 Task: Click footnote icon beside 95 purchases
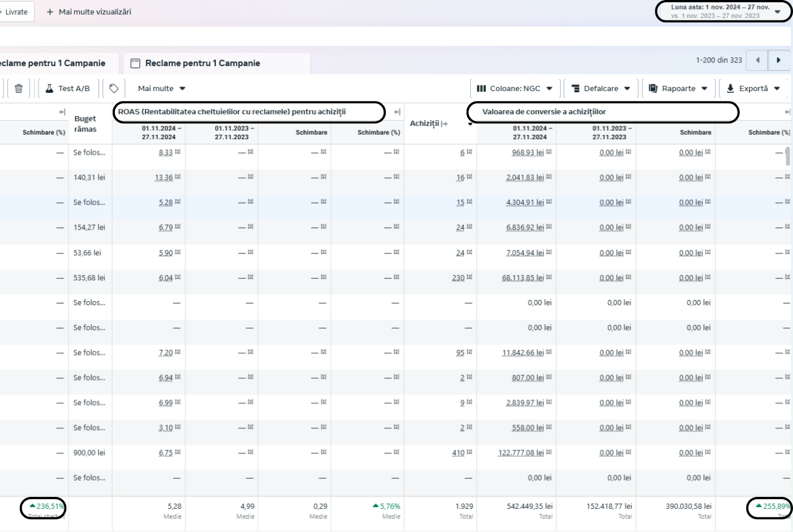point(470,351)
